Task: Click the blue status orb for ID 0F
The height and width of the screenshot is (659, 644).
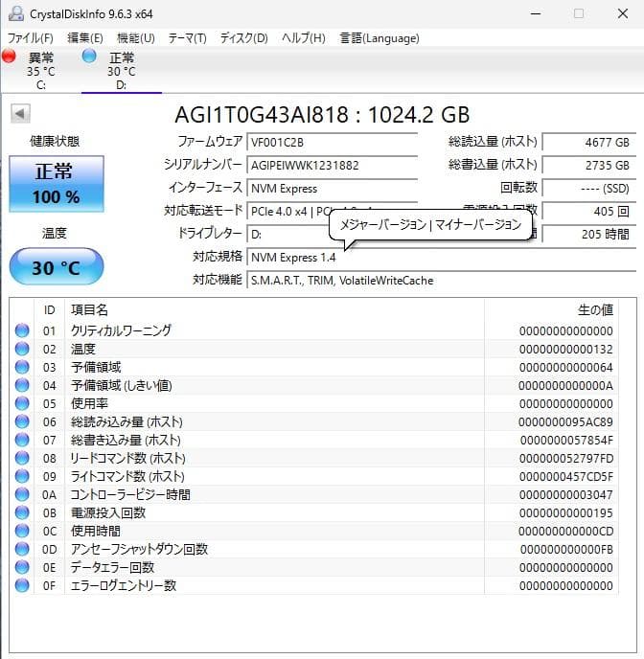Action: pos(22,585)
